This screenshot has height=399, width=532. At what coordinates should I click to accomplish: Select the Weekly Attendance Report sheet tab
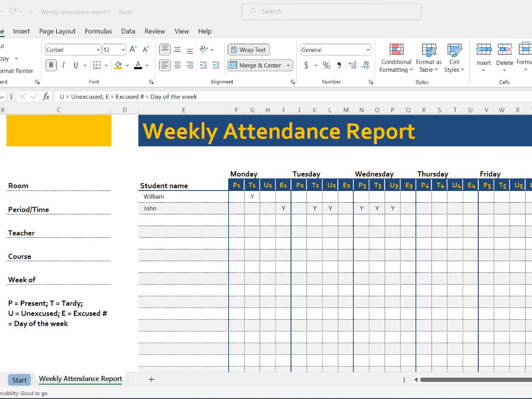(x=80, y=379)
